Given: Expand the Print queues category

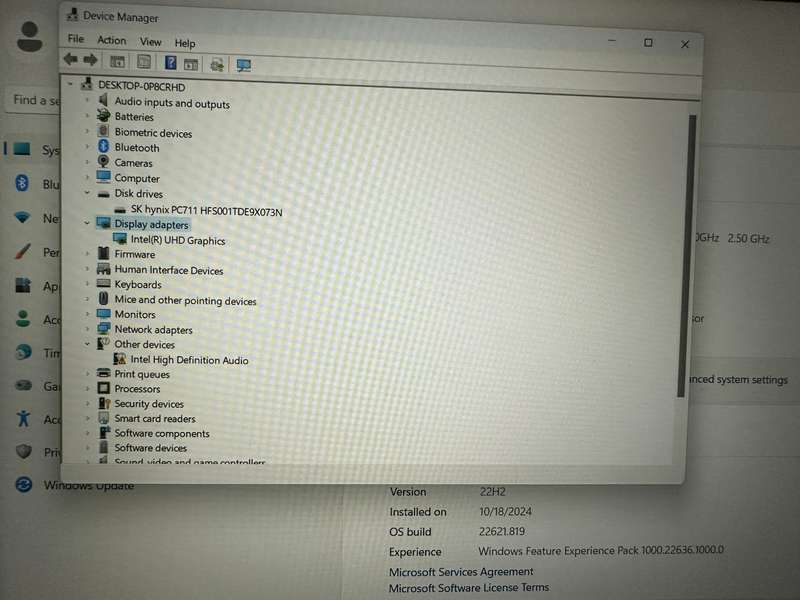Looking at the screenshot, I should click(x=88, y=373).
